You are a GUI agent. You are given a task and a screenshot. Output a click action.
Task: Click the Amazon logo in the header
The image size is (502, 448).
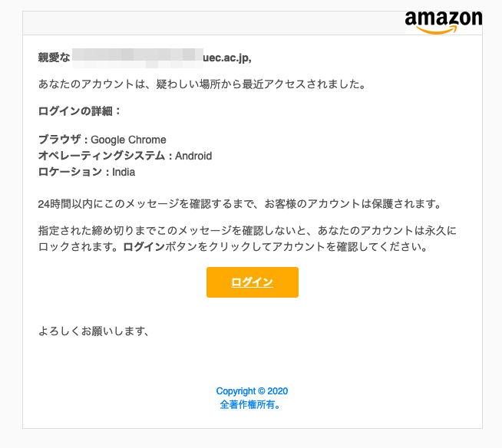point(444,22)
